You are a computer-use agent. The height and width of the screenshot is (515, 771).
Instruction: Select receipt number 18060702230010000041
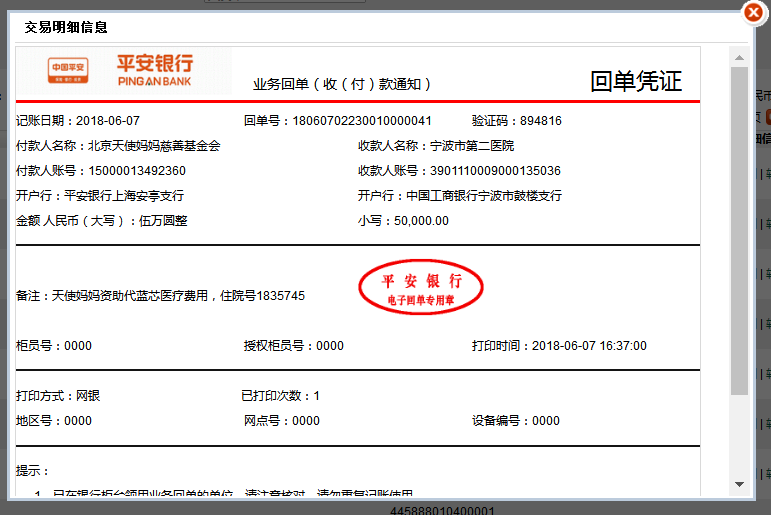tap(362, 121)
